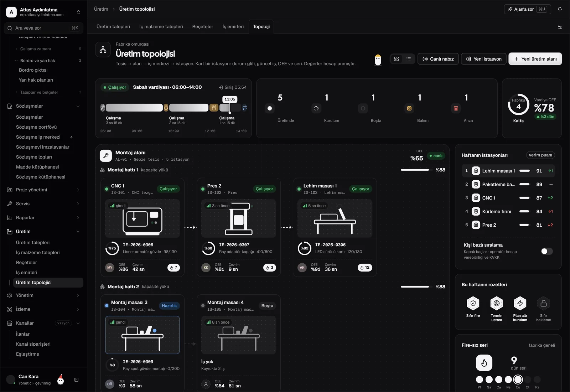Switch to grid view layout
Screen dimensions: 570x392
click(397, 59)
